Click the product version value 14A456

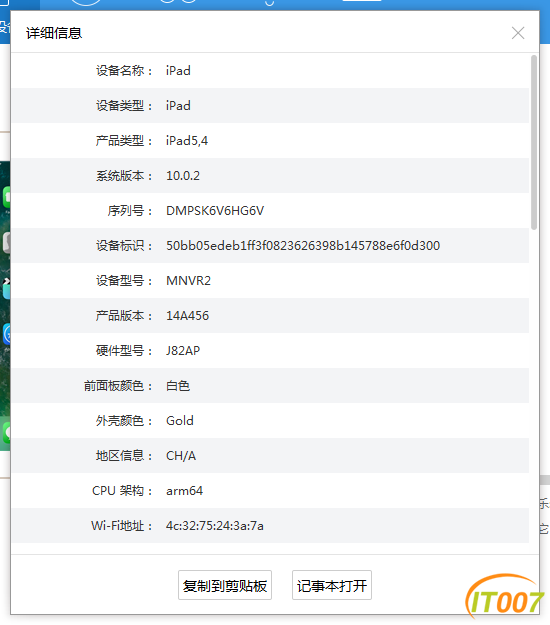[187, 316]
